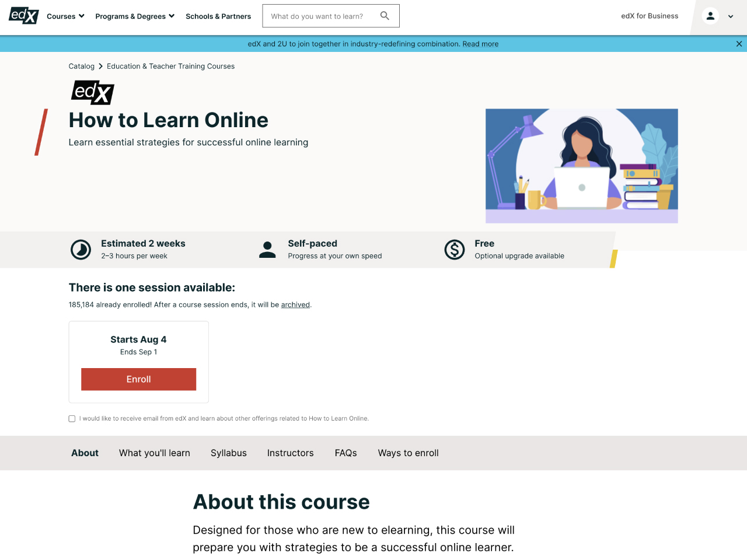This screenshot has width=747, height=560.
Task: Open the Courses dropdown menu
Action: click(x=65, y=16)
